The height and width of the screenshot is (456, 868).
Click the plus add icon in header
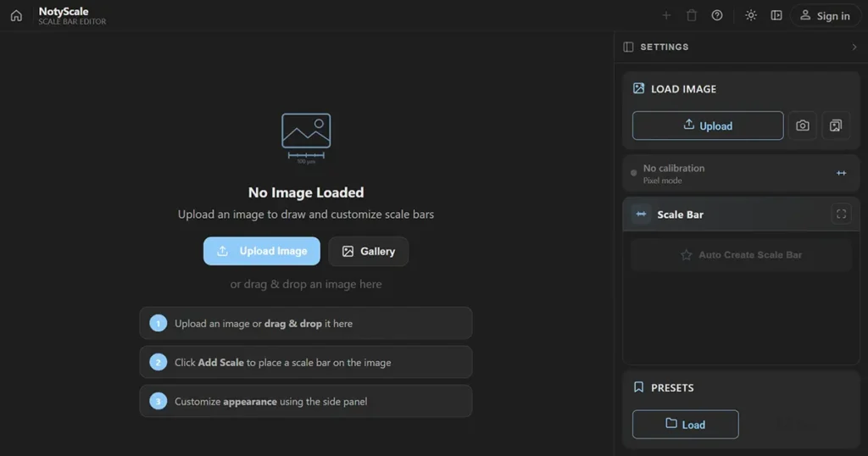pyautogui.click(x=666, y=15)
